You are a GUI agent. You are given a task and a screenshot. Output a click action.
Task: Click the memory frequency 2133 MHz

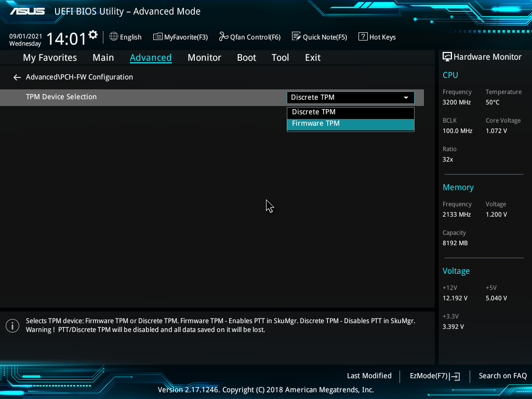click(x=456, y=215)
